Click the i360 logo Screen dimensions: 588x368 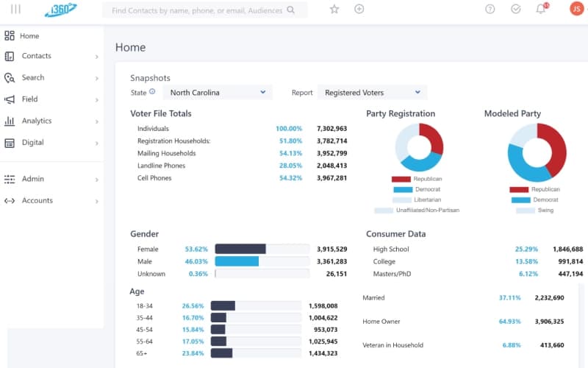click(x=61, y=10)
